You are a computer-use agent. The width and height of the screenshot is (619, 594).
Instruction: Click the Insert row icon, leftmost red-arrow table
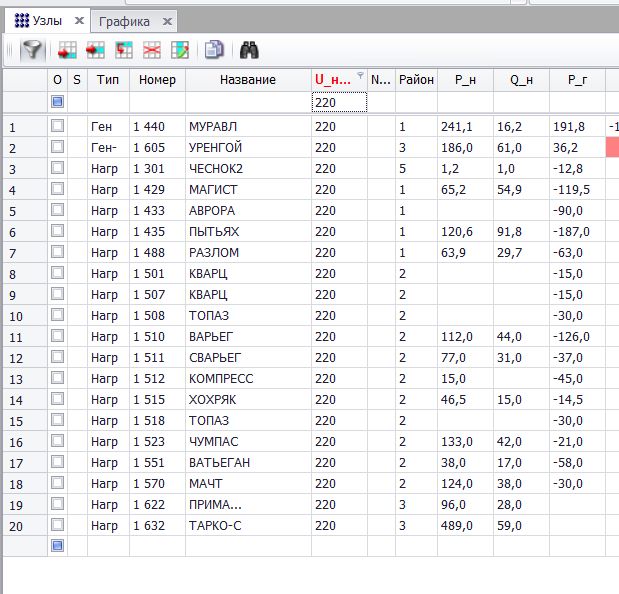67,49
